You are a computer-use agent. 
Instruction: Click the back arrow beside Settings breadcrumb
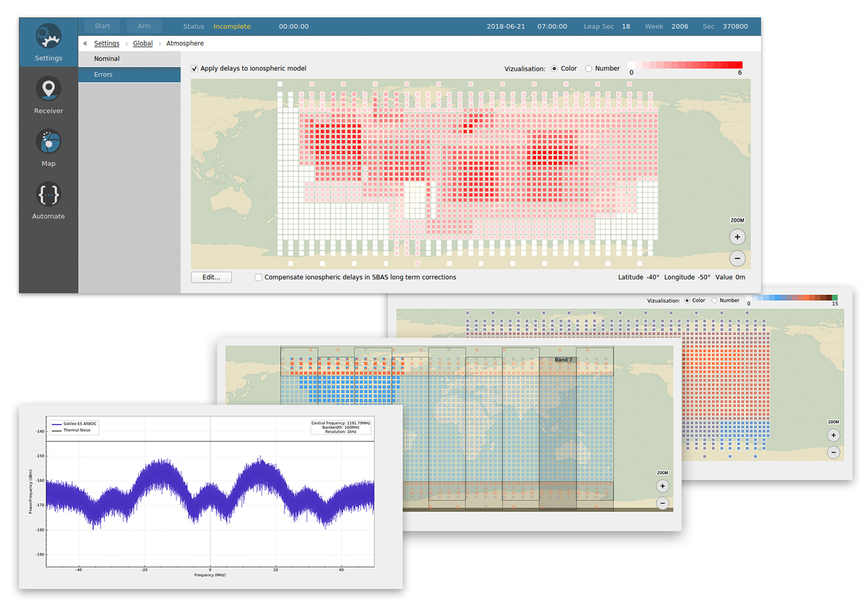[85, 43]
